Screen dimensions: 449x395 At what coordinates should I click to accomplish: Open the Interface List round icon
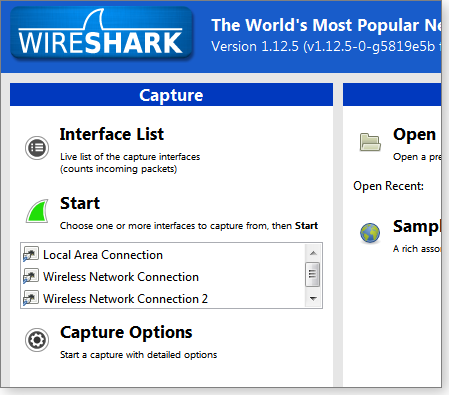[x=37, y=148]
